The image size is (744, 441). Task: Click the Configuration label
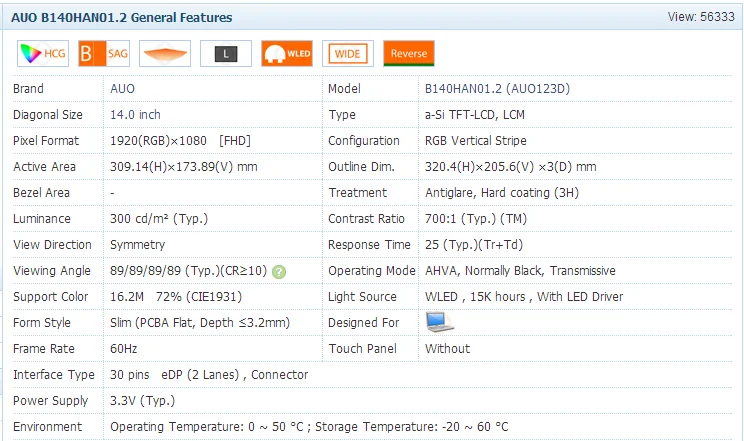(364, 141)
